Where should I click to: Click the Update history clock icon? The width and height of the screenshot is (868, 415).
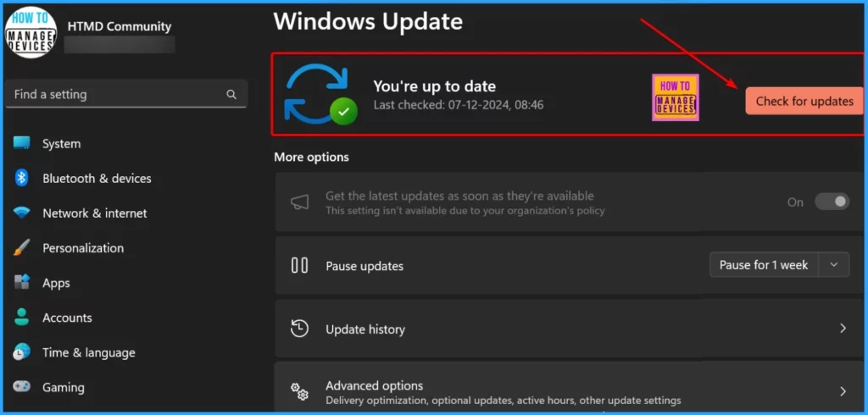click(x=299, y=329)
